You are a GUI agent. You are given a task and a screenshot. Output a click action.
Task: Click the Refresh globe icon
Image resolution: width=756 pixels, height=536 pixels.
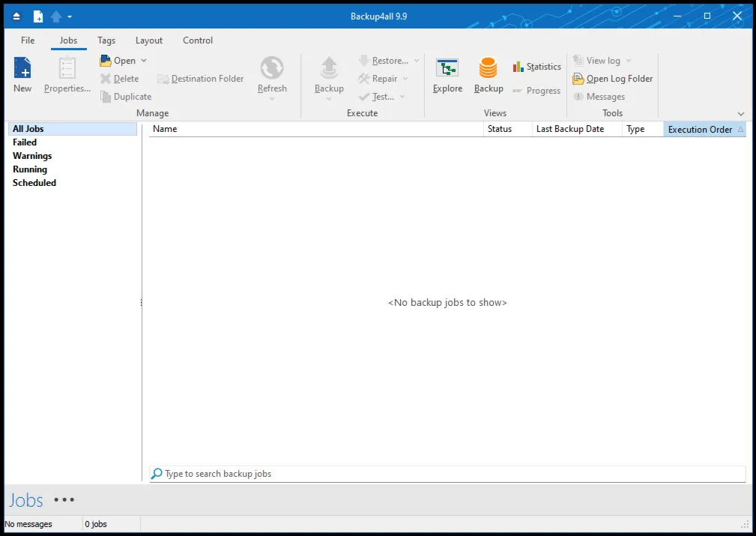point(272,67)
